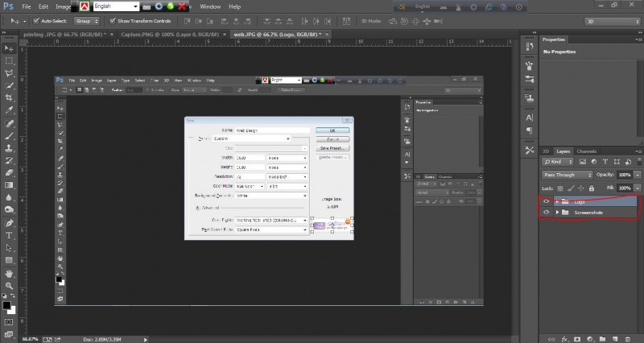Select the Eraser tool

(9, 171)
